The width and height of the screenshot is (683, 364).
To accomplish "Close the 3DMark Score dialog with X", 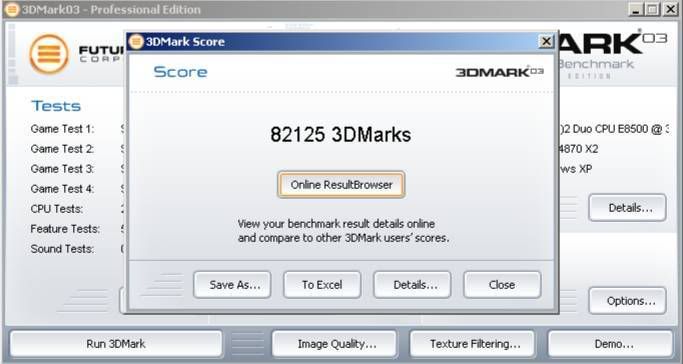I will [545, 41].
